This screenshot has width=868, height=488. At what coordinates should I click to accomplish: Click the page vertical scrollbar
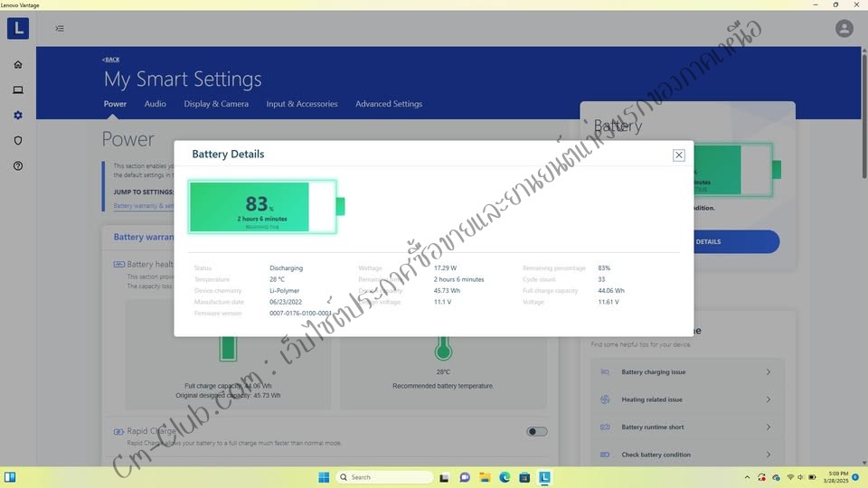[x=864, y=117]
